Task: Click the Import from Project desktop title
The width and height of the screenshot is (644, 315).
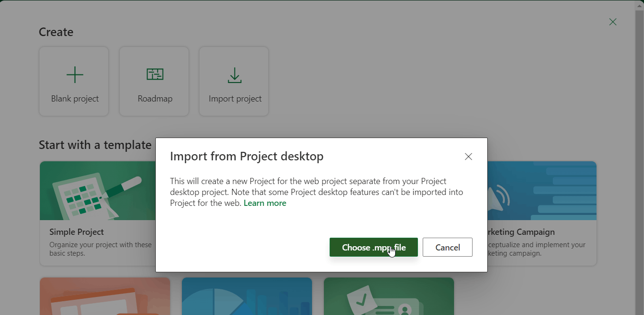Action: tap(246, 156)
